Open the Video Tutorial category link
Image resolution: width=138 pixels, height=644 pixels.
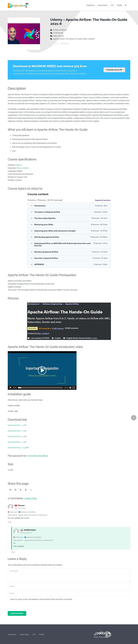58,36
